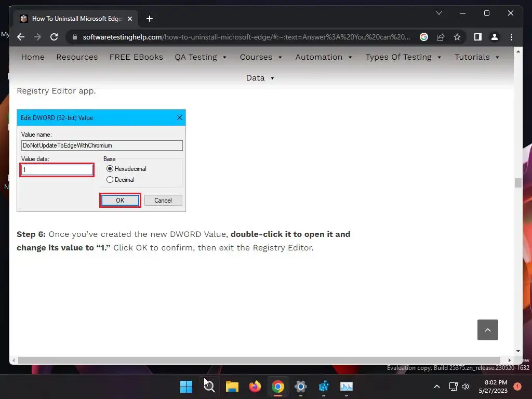Expand Types Of Testing dropdown arrow

(439, 57)
